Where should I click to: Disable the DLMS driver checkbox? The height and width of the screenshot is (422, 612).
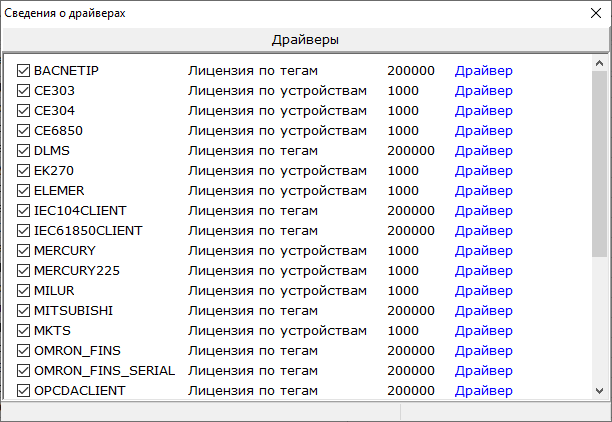tap(23, 151)
